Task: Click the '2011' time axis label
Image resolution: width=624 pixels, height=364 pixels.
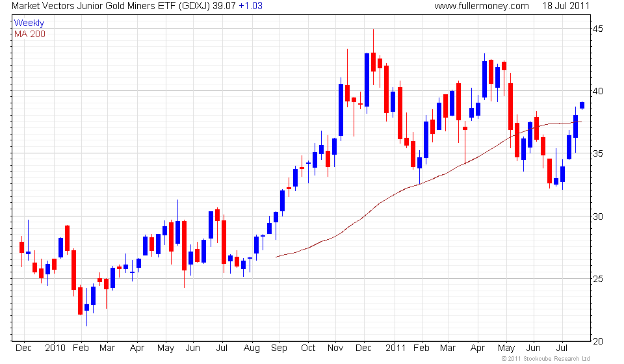Action: (x=395, y=348)
